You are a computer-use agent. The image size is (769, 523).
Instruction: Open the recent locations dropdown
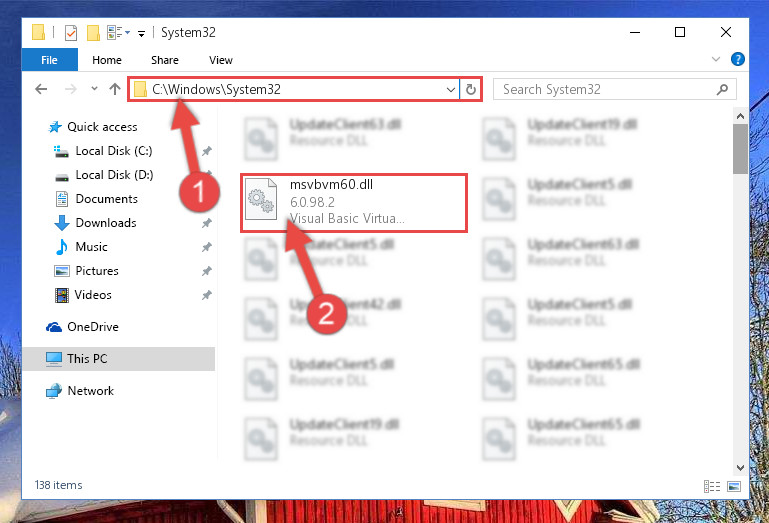(x=94, y=89)
